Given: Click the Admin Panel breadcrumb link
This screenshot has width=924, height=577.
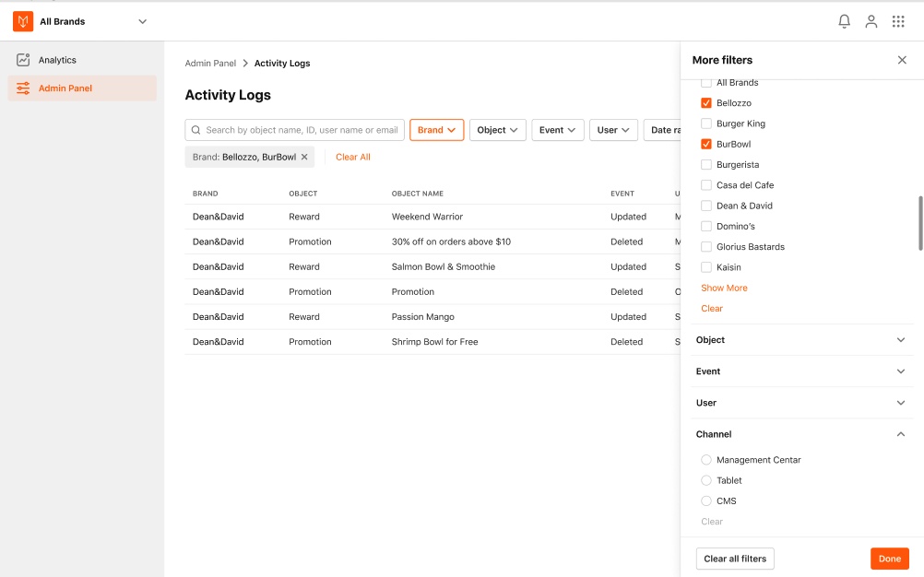Looking at the screenshot, I should coord(210,63).
